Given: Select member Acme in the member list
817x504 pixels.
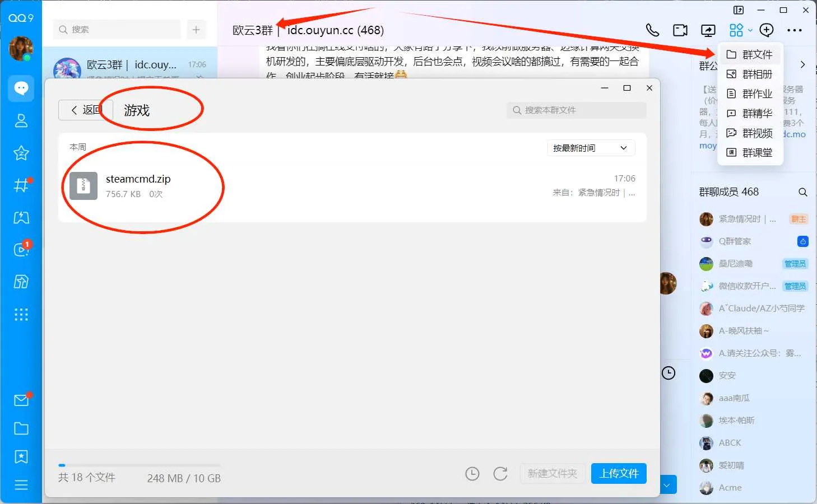Looking at the screenshot, I should 754,488.
